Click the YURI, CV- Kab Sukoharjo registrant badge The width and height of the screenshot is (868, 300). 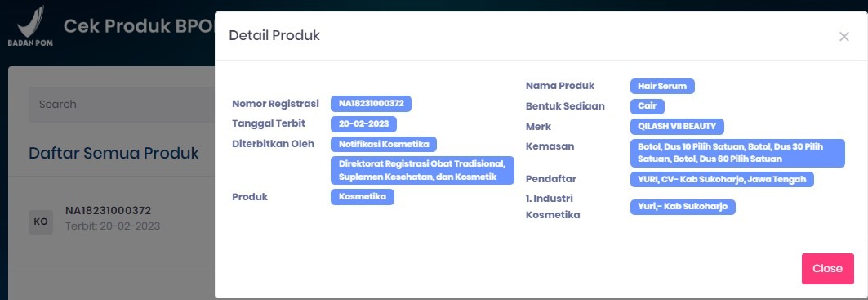(x=722, y=179)
